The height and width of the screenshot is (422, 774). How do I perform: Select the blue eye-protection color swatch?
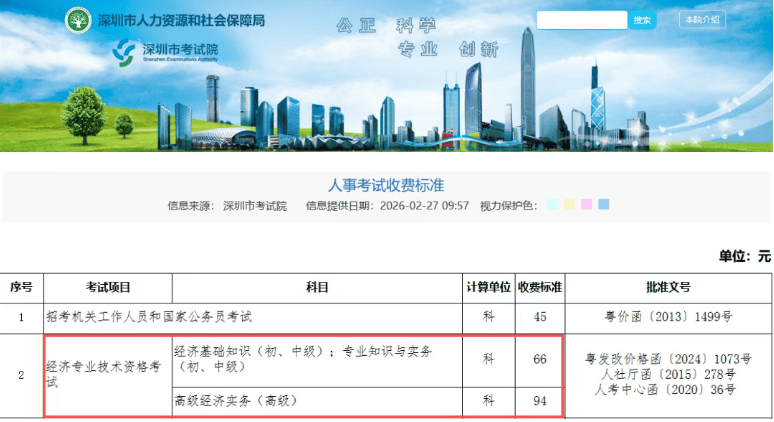604,204
